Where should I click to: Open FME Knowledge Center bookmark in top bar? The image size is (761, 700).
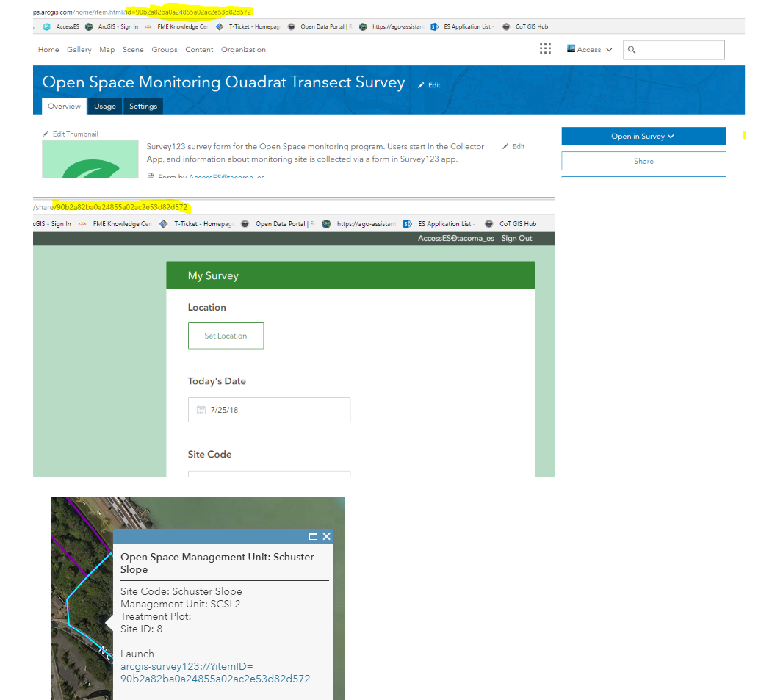pos(178,26)
